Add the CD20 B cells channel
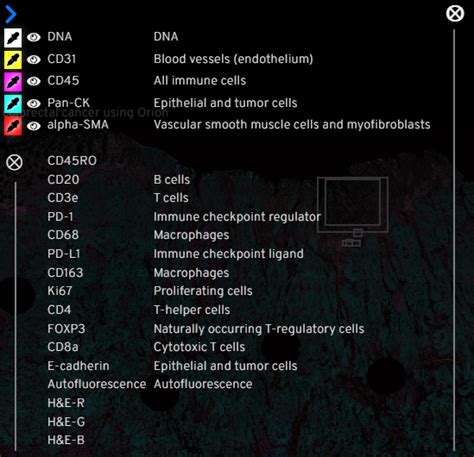The image size is (474, 457). tap(63, 180)
